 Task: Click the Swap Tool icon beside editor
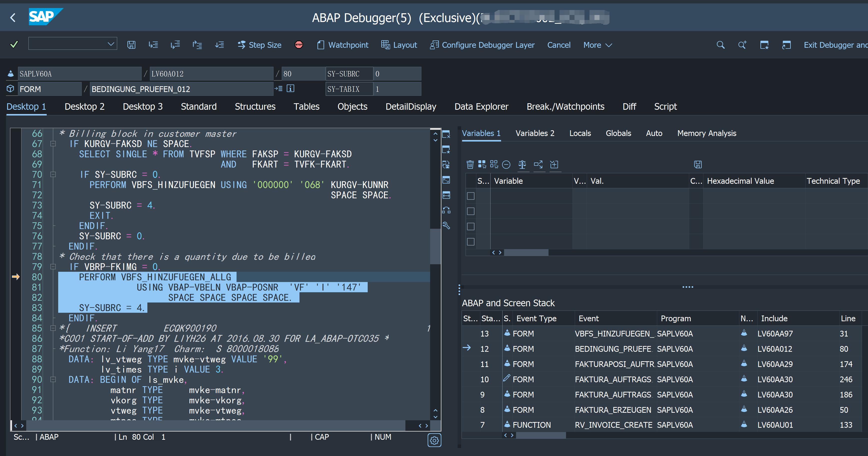click(x=446, y=210)
